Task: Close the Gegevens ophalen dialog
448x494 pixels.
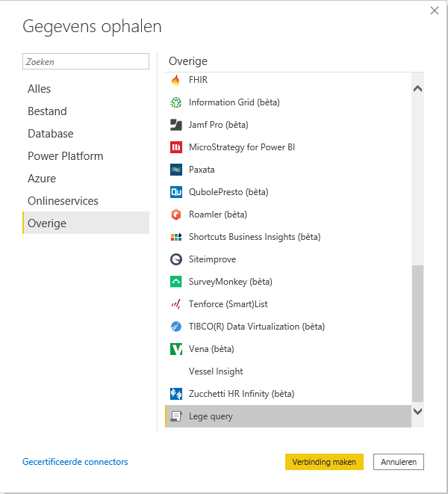Action: click(435, 10)
